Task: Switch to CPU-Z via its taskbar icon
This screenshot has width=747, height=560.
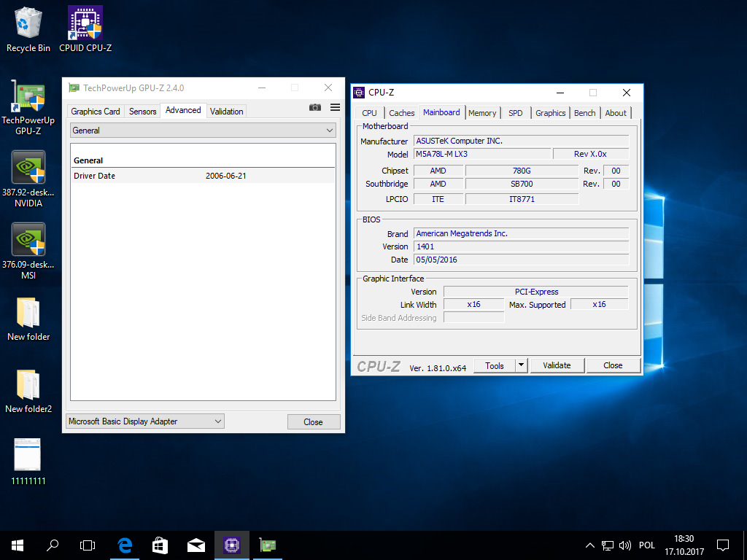Action: 231,545
